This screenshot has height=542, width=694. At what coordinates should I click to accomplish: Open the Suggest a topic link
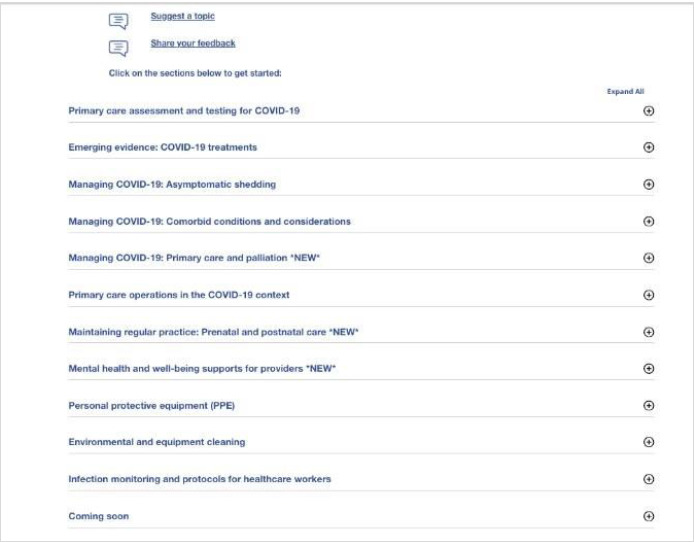pyautogui.click(x=182, y=16)
